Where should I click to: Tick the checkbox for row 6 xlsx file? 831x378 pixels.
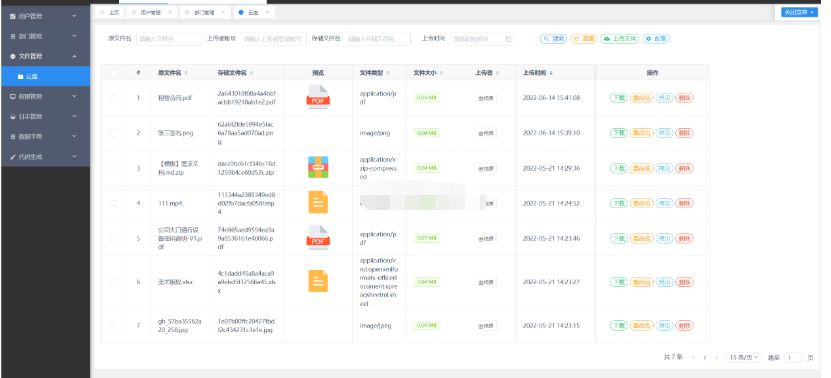113,282
